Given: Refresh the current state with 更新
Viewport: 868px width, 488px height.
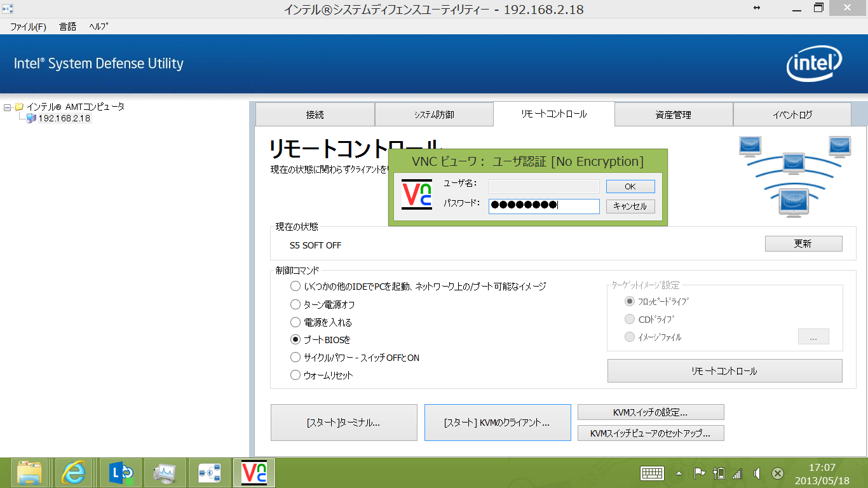Looking at the screenshot, I should tap(803, 244).
